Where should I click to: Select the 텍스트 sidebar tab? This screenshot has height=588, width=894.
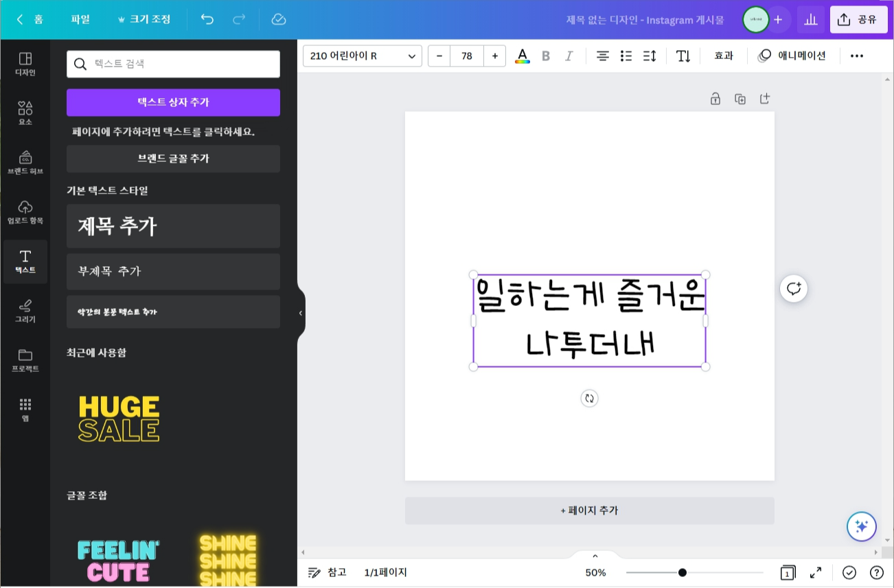(25, 261)
